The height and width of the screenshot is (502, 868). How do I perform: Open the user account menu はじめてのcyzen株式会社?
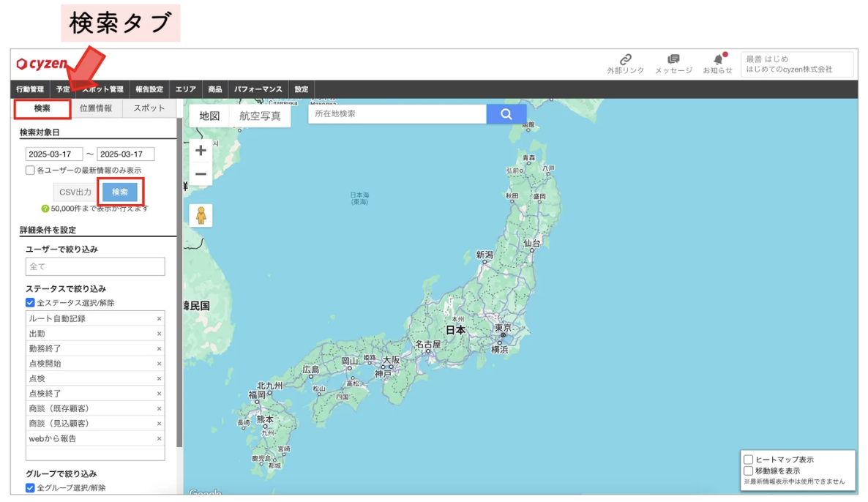tap(797, 64)
